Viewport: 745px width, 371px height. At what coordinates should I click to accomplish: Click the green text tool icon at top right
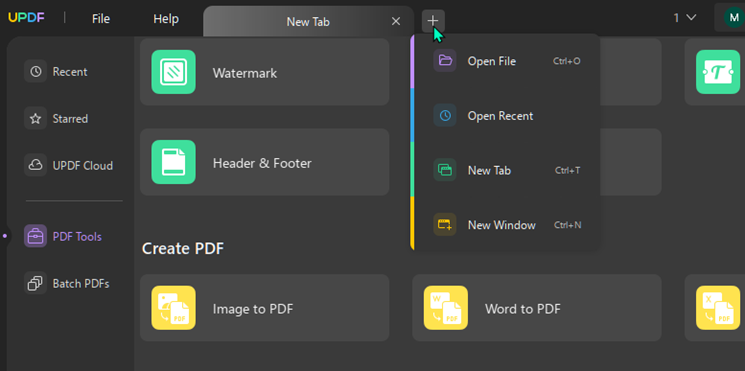(718, 72)
